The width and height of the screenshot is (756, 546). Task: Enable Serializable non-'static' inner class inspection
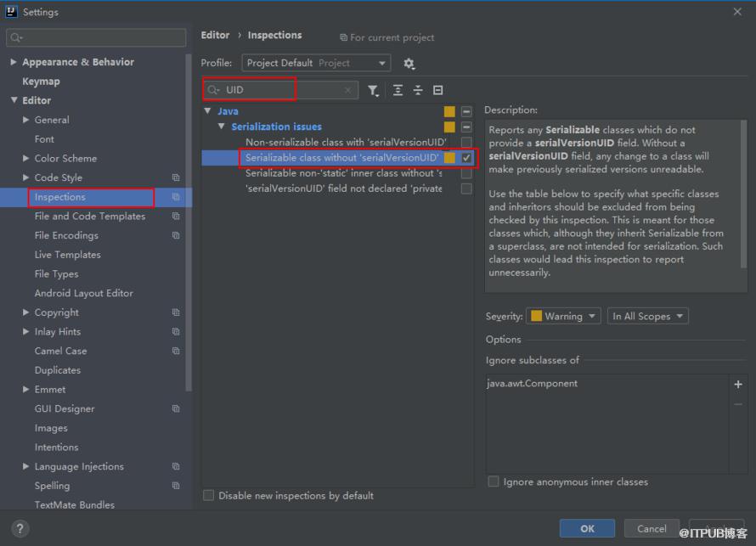click(x=466, y=173)
